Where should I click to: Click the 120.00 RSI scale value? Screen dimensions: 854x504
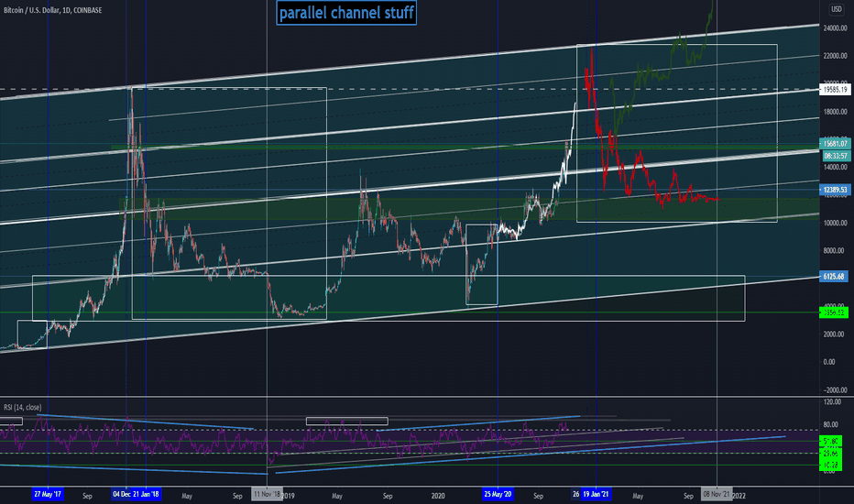click(833, 401)
